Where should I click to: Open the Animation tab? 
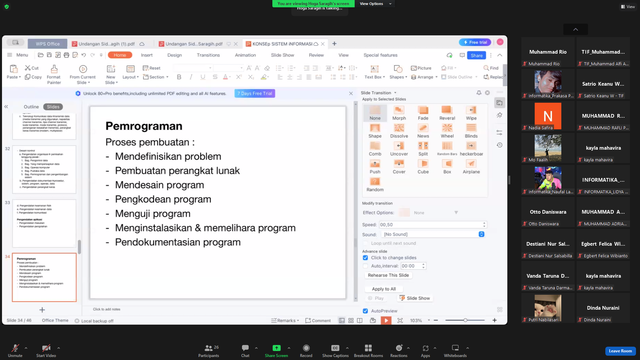(x=245, y=55)
